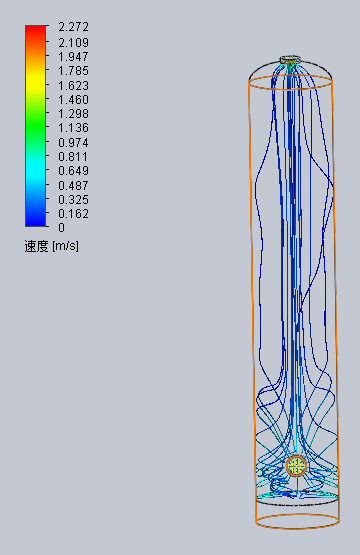Screen dimensions: 360x555
Task: Click the legend maximum value 2.272
Action: pos(73,27)
